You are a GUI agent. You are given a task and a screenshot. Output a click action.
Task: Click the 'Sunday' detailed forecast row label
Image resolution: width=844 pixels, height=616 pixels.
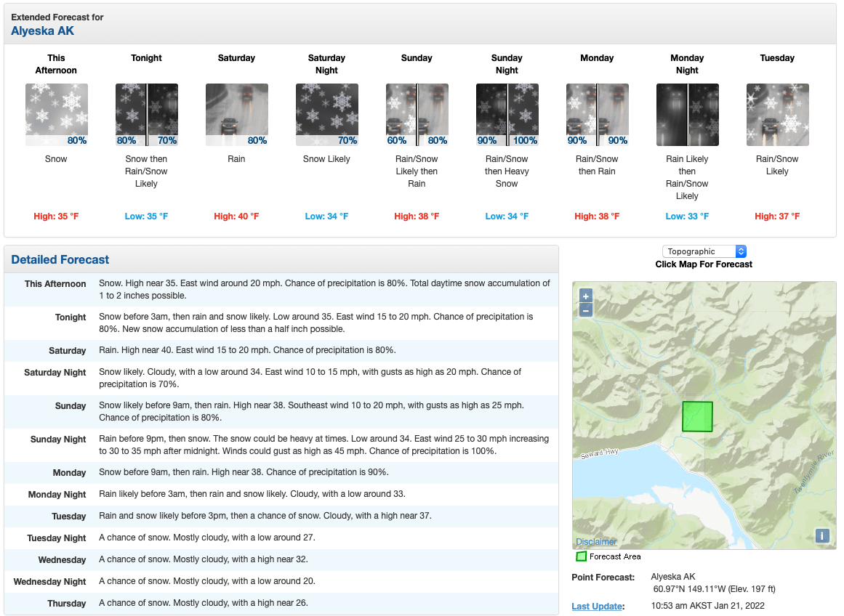(x=71, y=405)
